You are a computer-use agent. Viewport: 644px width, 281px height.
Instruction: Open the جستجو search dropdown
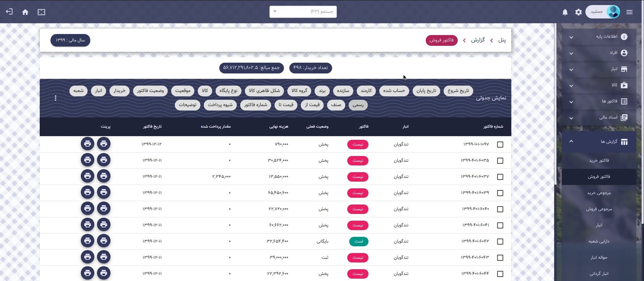(x=303, y=12)
